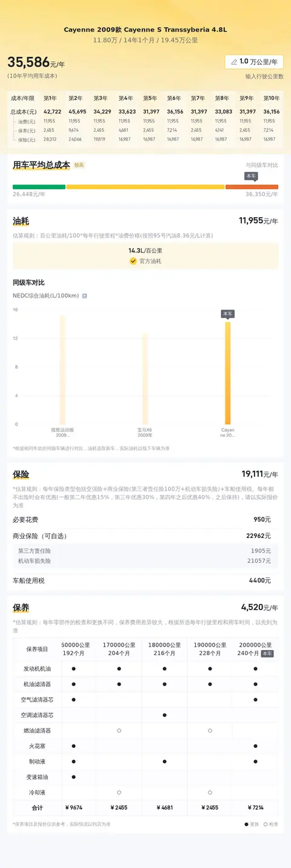This screenshot has height=868, width=291.
Task: Open the 车船使用税 4400元 row
Action: pyautogui.click(x=145, y=580)
